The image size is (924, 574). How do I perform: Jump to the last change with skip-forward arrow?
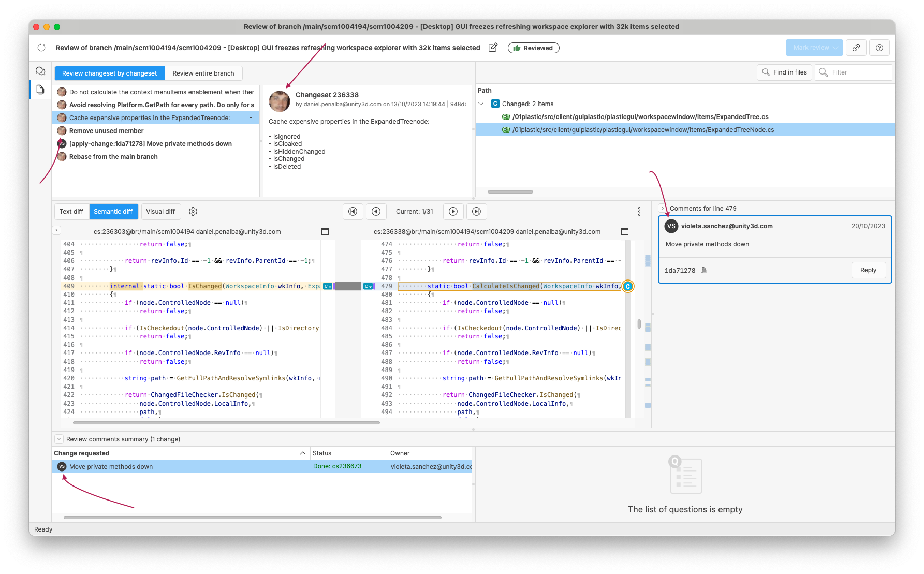476,211
